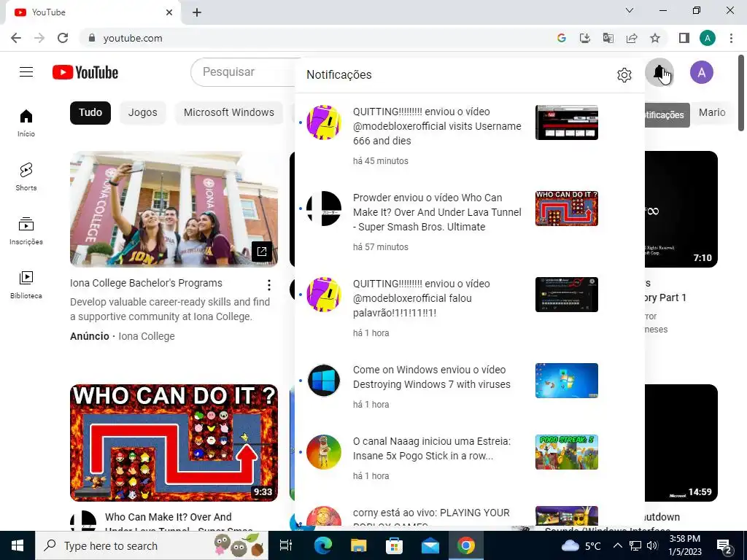Image resolution: width=747 pixels, height=560 pixels.
Task: Click the YouTube logo
Action: point(85,72)
